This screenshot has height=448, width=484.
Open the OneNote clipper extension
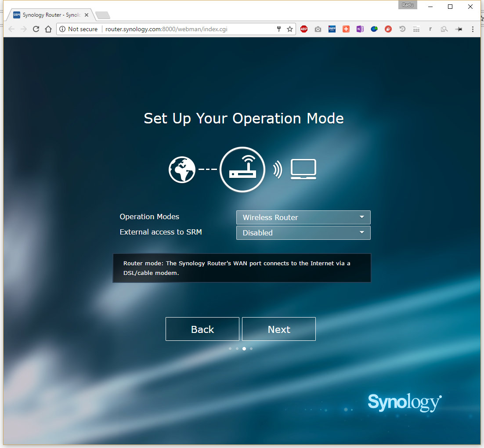point(360,29)
